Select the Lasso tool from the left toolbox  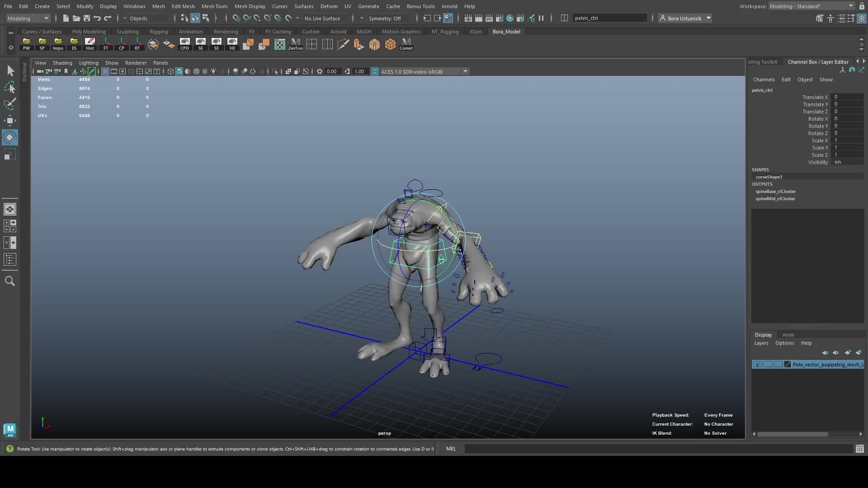(x=10, y=89)
